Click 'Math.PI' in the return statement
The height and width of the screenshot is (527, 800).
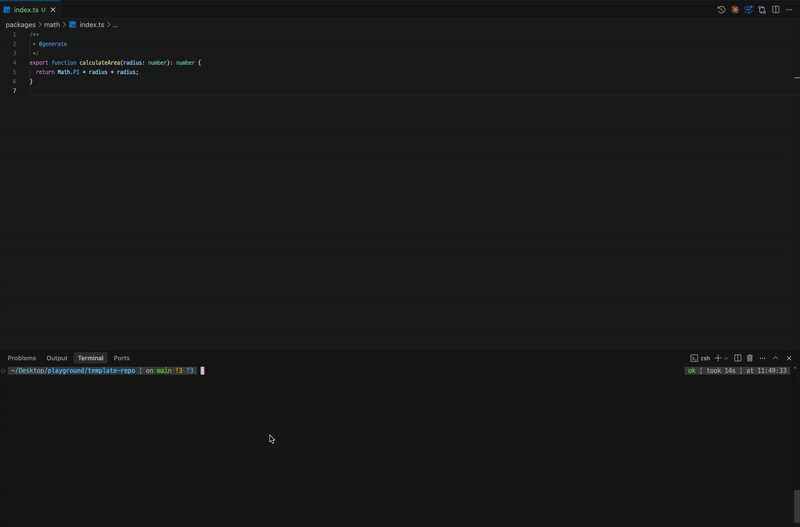click(x=68, y=72)
